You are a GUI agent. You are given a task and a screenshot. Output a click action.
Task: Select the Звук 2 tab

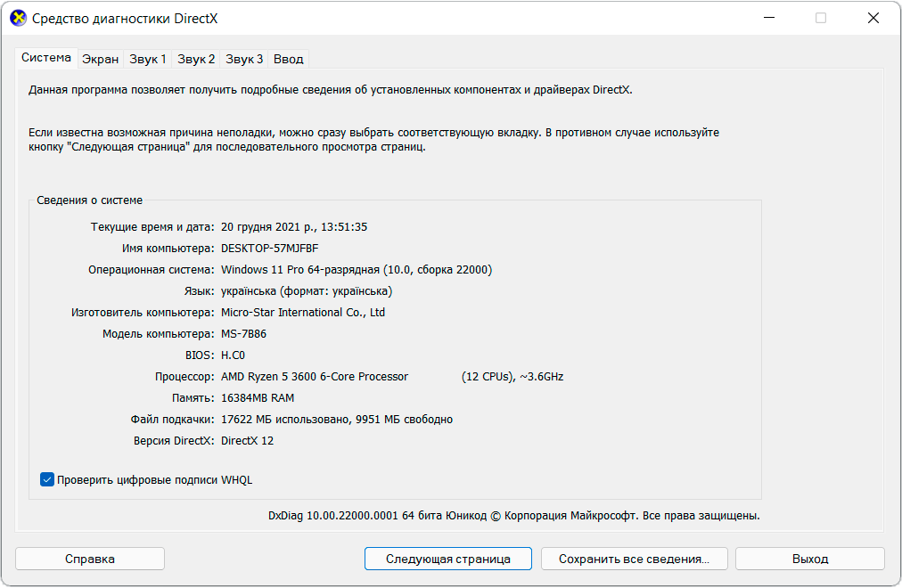(196, 59)
